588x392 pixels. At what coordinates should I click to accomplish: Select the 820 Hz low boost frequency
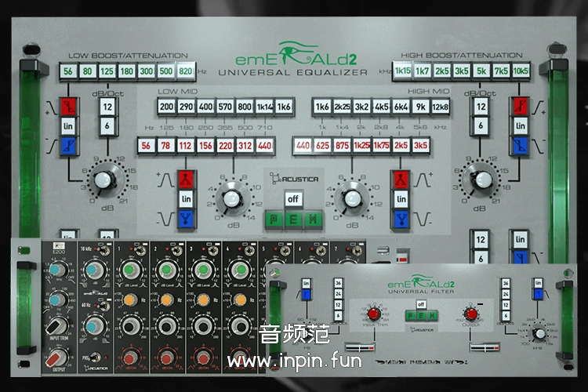185,71
